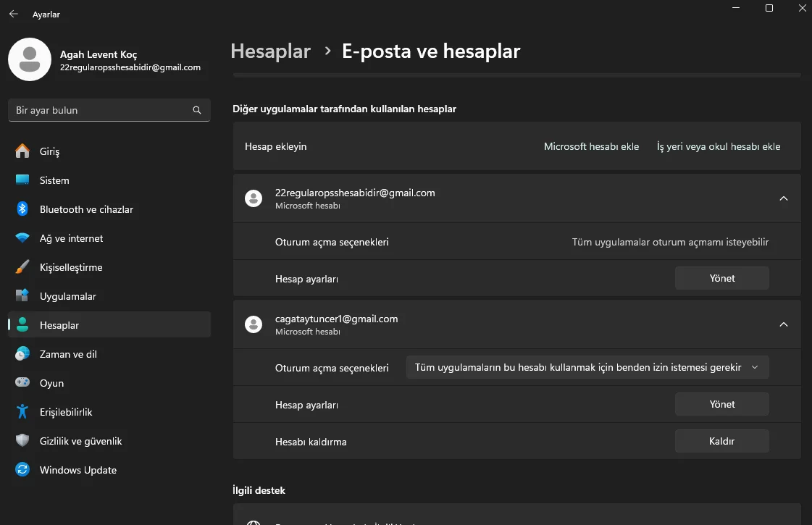Open the Sistem settings category
Image resolution: width=812 pixels, height=525 pixels.
[54, 180]
